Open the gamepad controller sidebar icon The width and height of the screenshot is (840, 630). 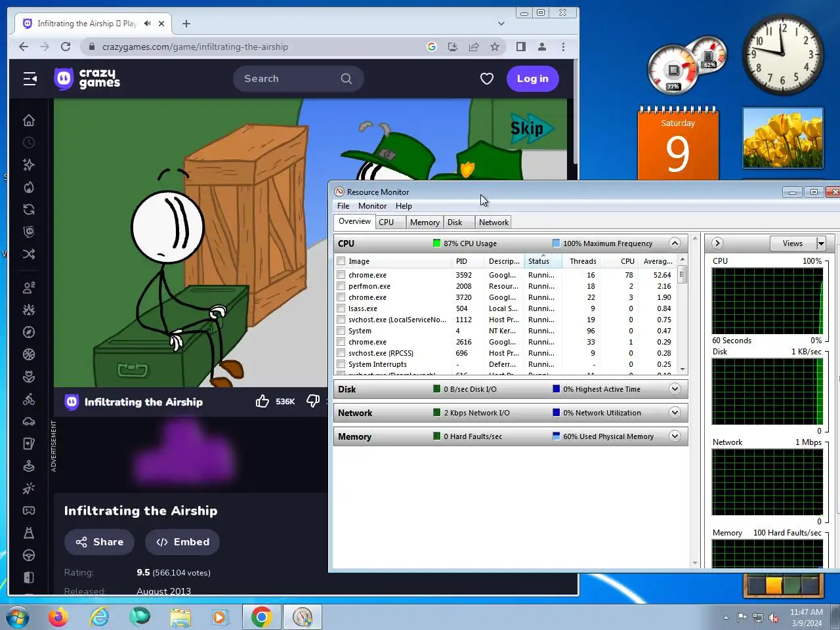(29, 511)
